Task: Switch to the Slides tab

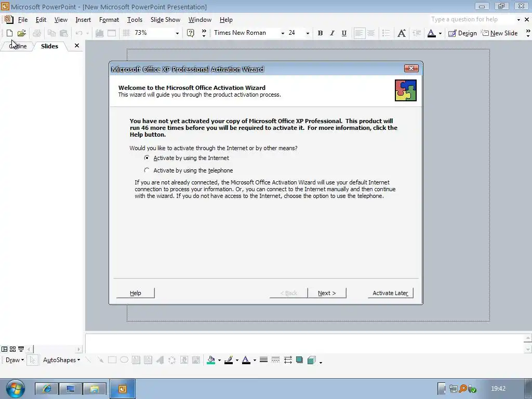Action: pos(49,46)
